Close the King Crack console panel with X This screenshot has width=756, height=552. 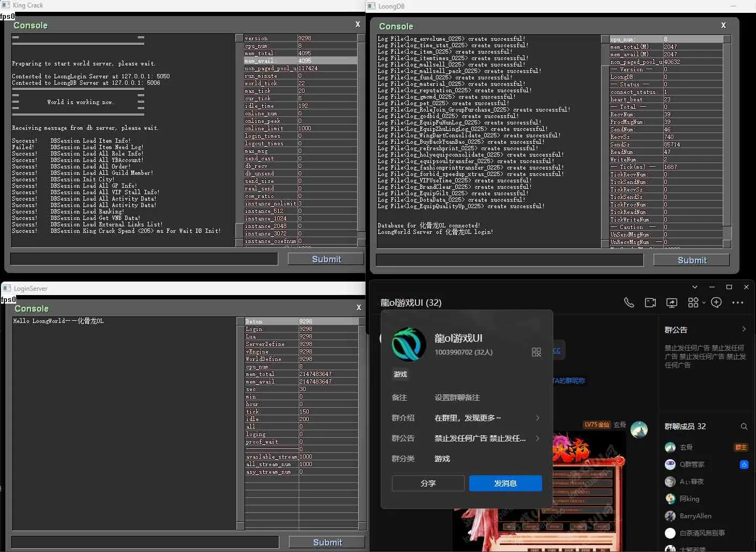(x=358, y=24)
